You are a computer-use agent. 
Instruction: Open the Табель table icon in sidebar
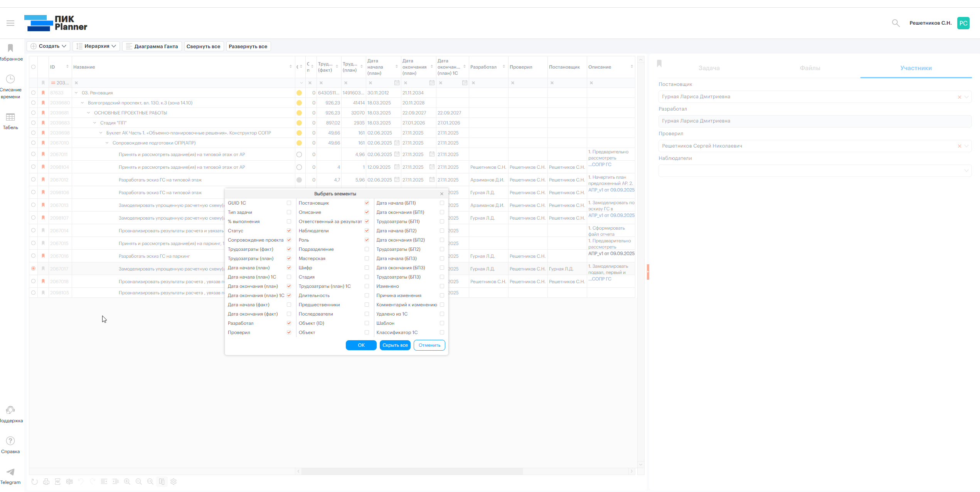point(10,117)
